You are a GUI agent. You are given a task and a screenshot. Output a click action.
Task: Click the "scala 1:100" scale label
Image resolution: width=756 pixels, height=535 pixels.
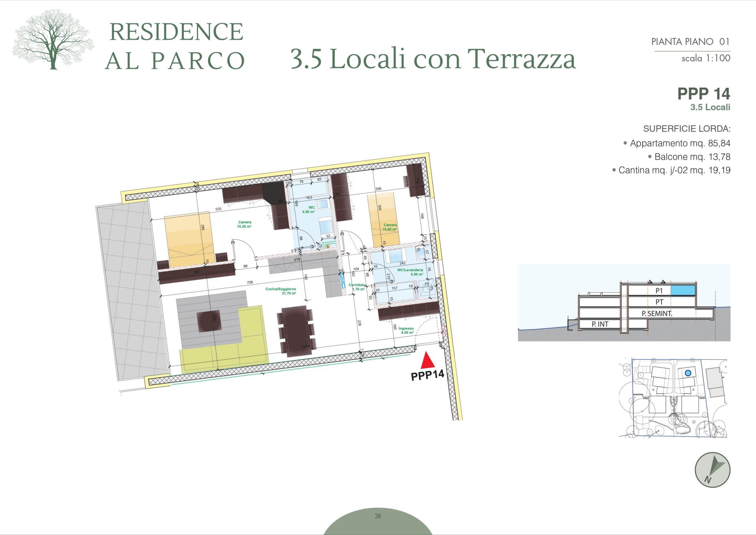pos(706,58)
